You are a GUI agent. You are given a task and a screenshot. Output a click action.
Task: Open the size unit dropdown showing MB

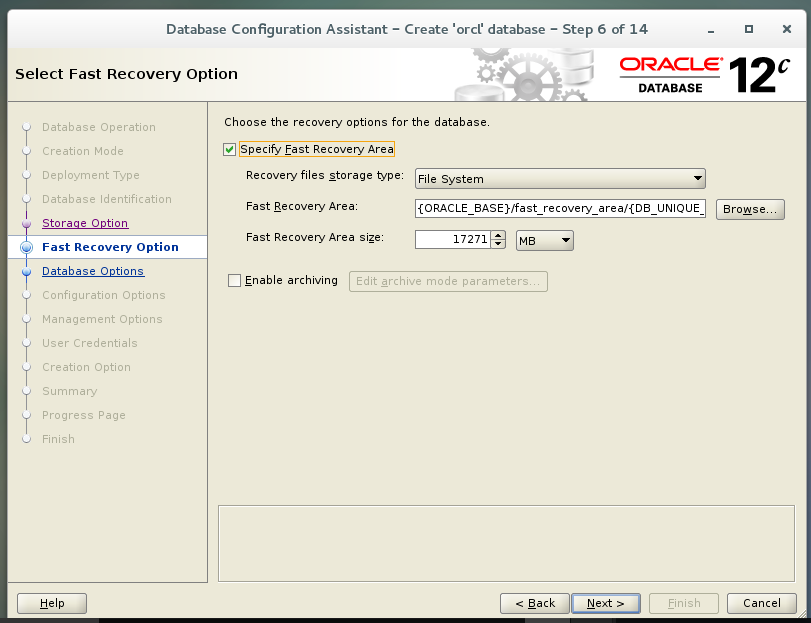click(x=565, y=240)
